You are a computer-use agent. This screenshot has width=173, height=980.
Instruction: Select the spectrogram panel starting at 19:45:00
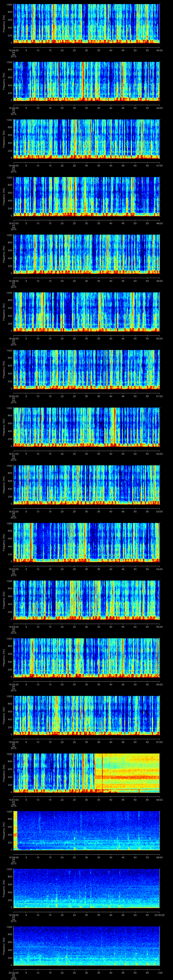tap(87, 81)
